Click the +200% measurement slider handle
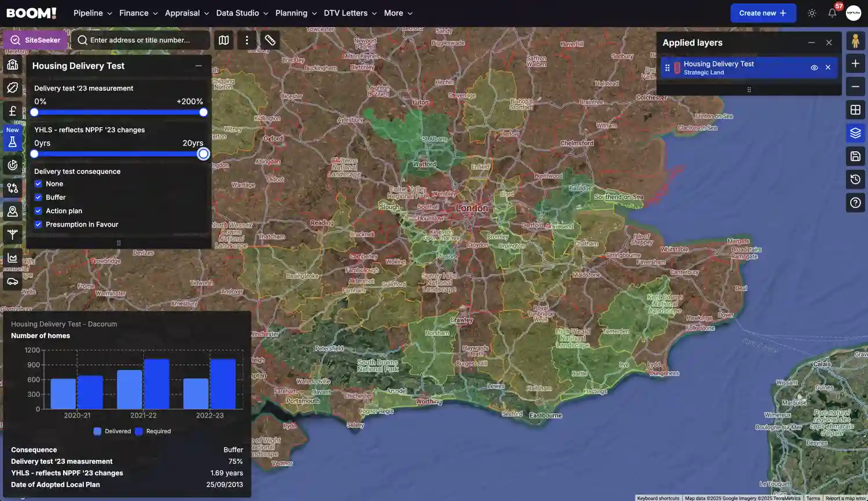 (x=203, y=112)
